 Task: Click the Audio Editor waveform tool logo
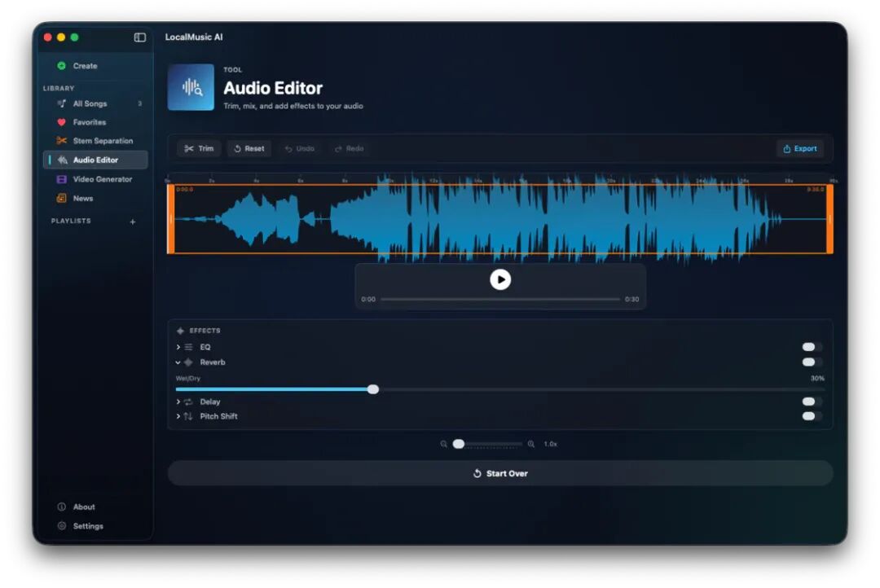[x=191, y=87]
